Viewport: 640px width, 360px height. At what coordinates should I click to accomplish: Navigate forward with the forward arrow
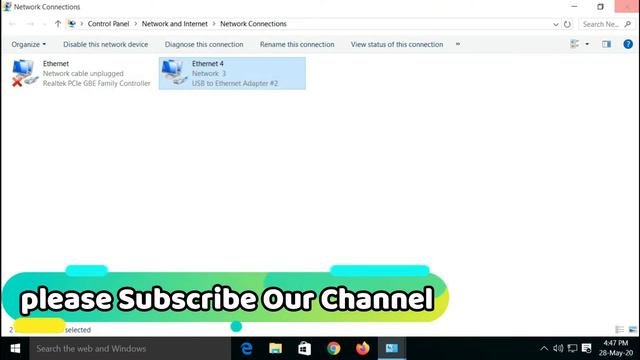30,24
